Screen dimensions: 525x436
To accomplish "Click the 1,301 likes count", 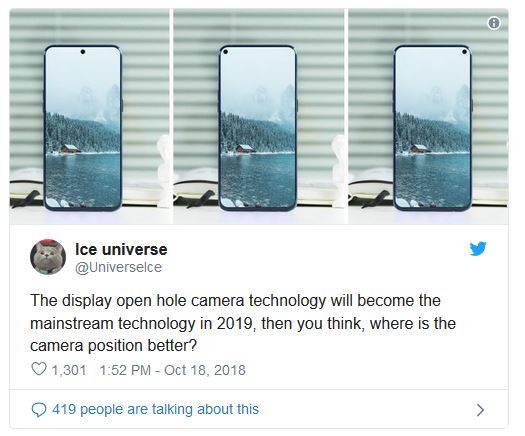I will [69, 370].
